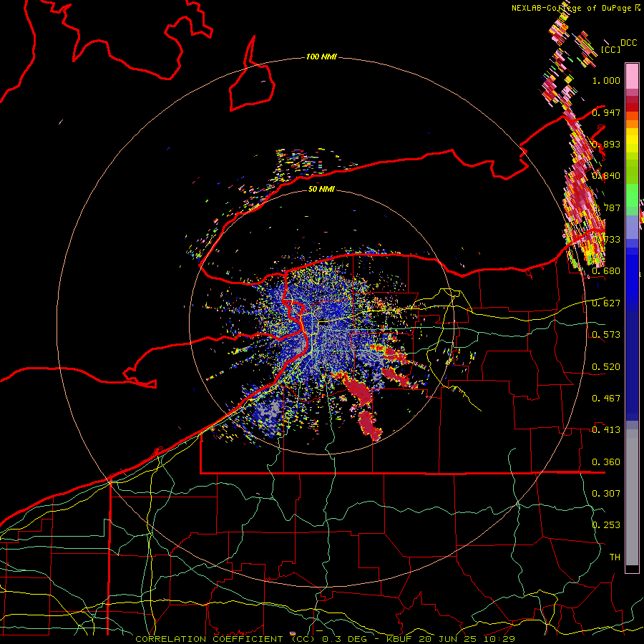
Task: Click the TH label at legend bottom
Action: [615, 557]
